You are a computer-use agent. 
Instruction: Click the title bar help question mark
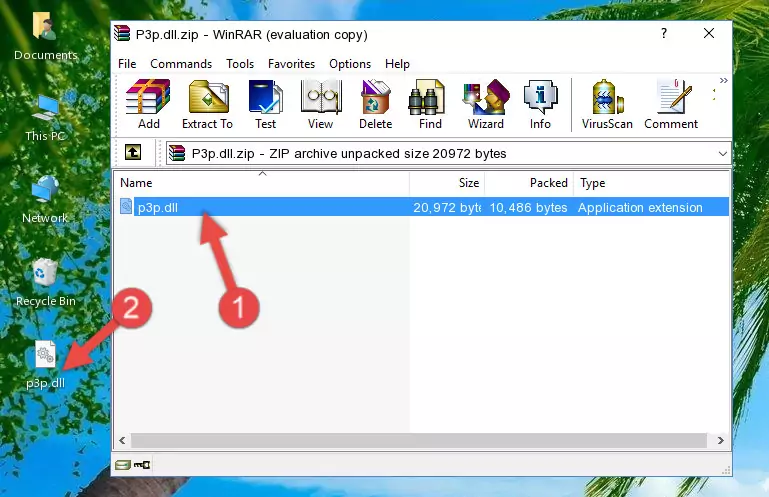(x=664, y=33)
